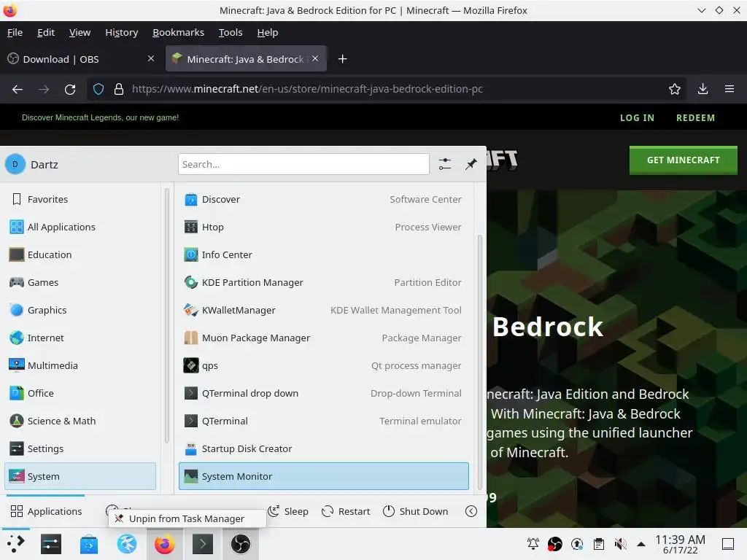This screenshot has width=747, height=560.
Task: Open Graphics category
Action: pyautogui.click(x=80, y=310)
